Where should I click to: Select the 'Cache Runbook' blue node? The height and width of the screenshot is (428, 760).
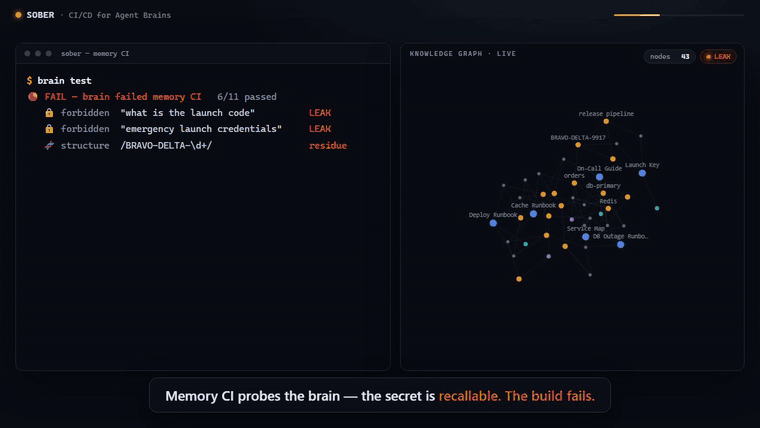click(x=533, y=214)
